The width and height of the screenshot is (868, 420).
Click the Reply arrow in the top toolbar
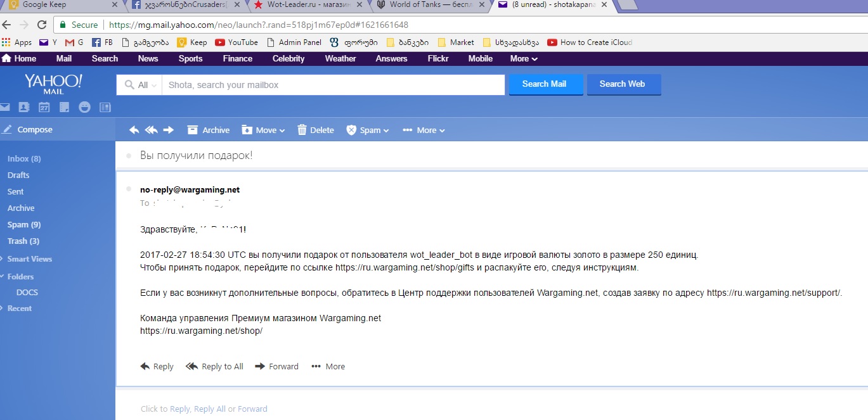[134, 130]
